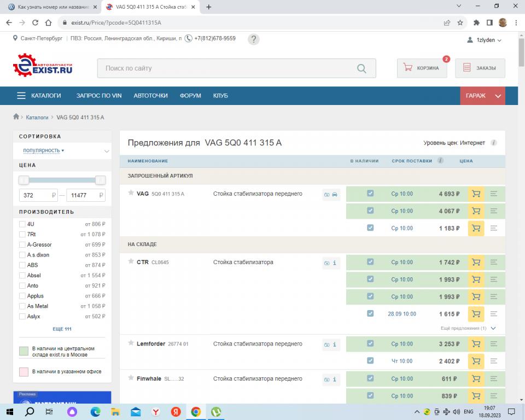Focus the Поиск по сайту search field

[x=236, y=68]
